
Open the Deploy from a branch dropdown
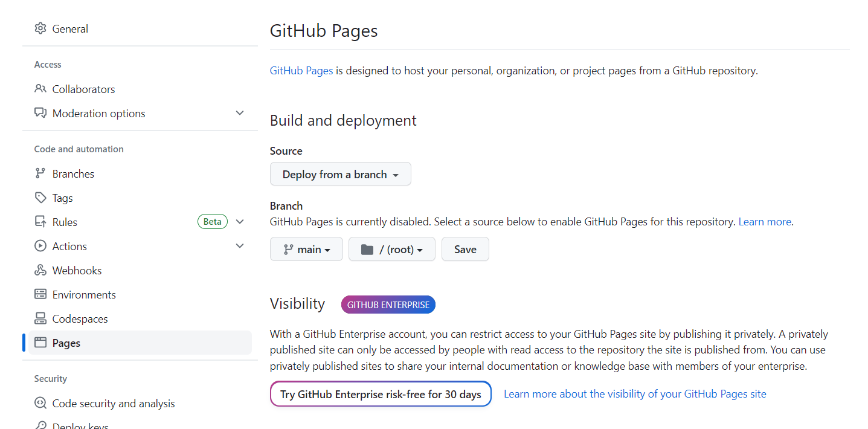coord(341,174)
